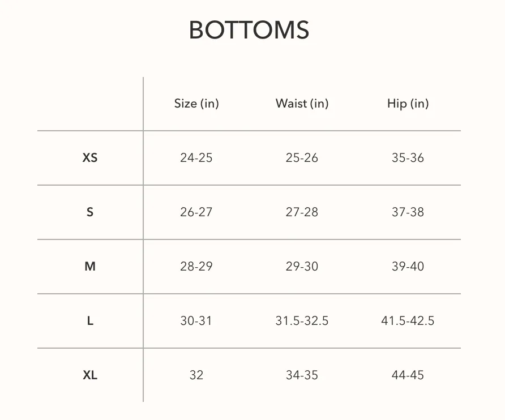Click the XL row label
This screenshot has width=505, height=420.
pos(90,375)
